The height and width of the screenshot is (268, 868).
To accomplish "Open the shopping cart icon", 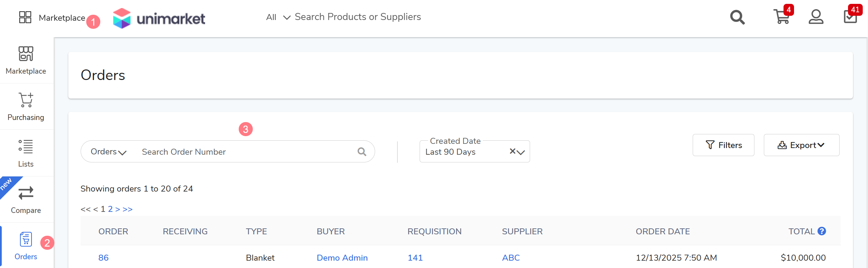I will click(781, 17).
